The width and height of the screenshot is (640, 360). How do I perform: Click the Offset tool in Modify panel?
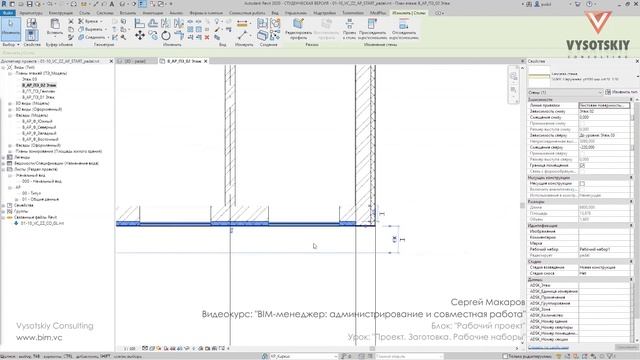[x=153, y=24]
